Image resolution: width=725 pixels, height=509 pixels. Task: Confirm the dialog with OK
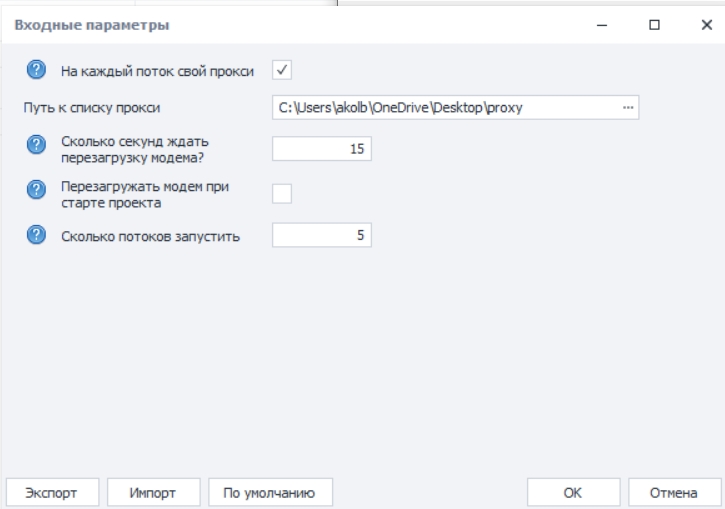572,491
